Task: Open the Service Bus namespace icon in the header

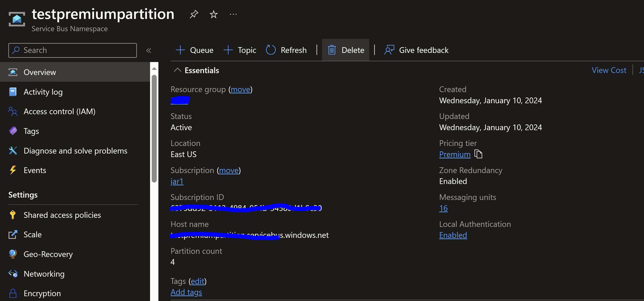Action: (x=17, y=19)
